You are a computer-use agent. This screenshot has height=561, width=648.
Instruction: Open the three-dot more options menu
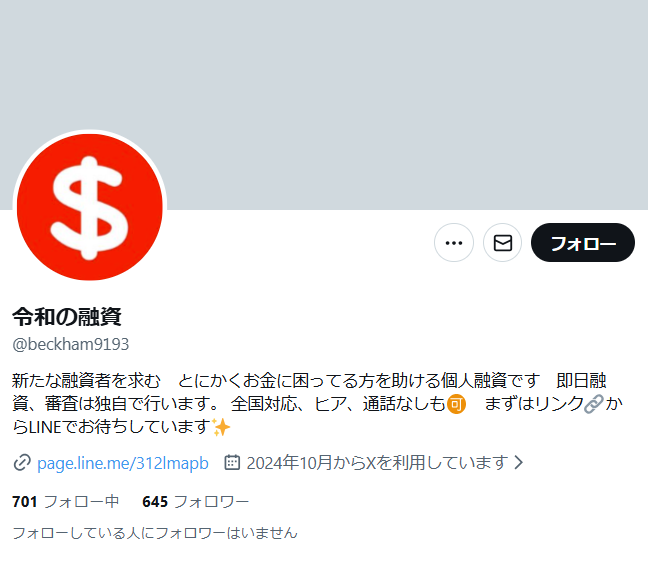point(454,243)
